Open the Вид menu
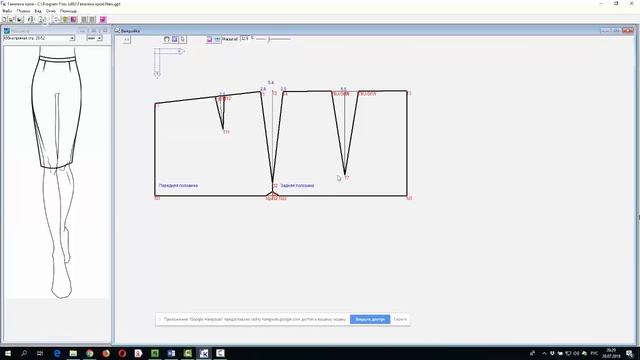 pyautogui.click(x=38, y=11)
